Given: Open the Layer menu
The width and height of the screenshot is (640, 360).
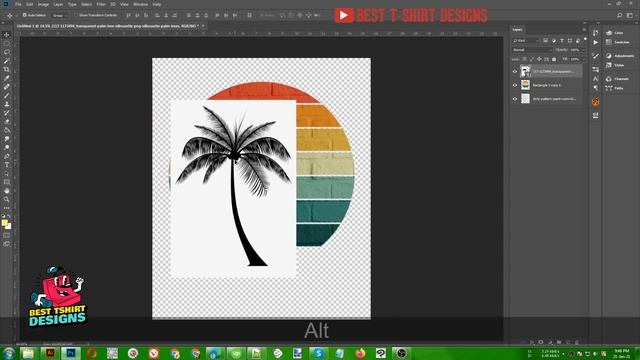Looking at the screenshot, I should [x=58, y=4].
